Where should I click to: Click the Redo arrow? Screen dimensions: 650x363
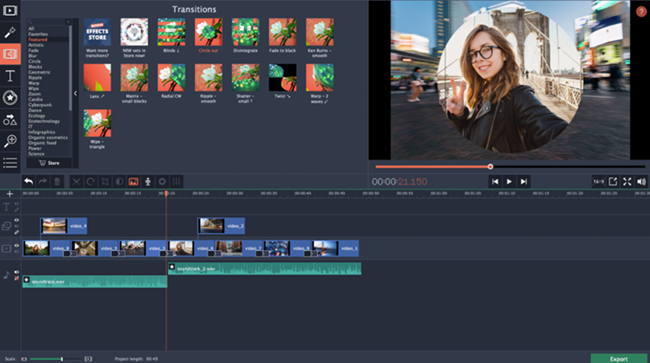tap(43, 182)
